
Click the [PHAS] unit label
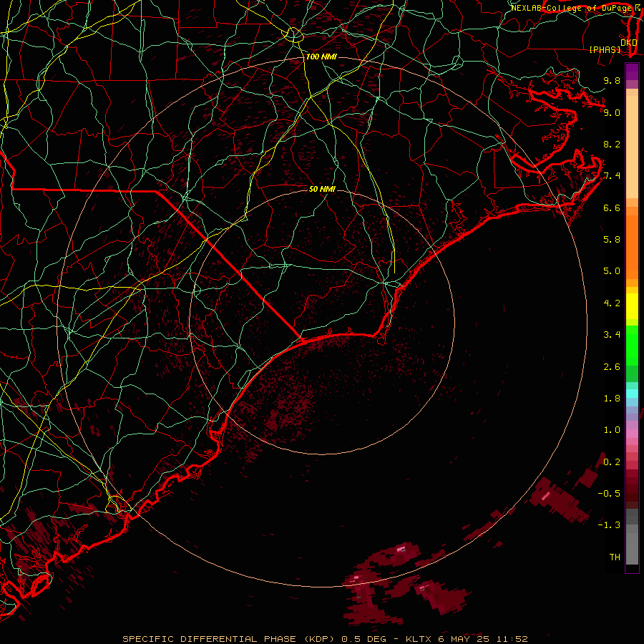(x=605, y=50)
